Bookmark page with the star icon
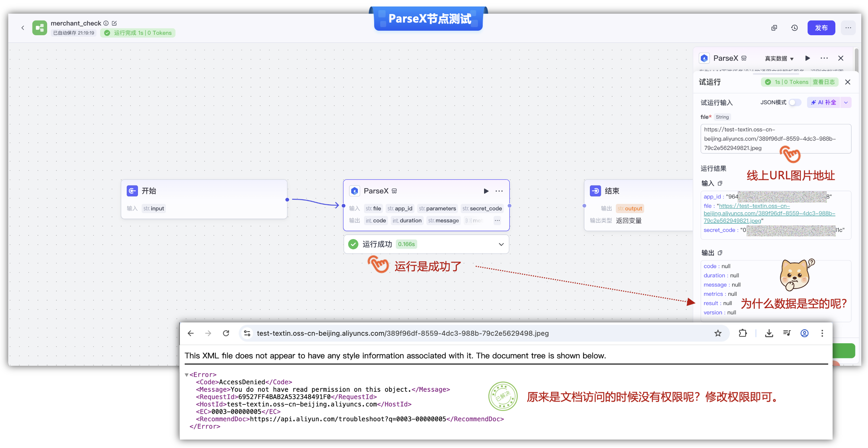This screenshot has height=448, width=868. pyautogui.click(x=718, y=333)
